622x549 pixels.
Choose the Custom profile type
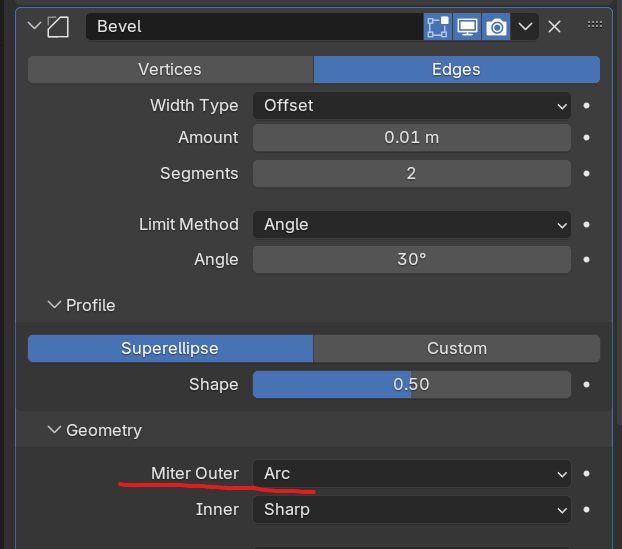(456, 348)
